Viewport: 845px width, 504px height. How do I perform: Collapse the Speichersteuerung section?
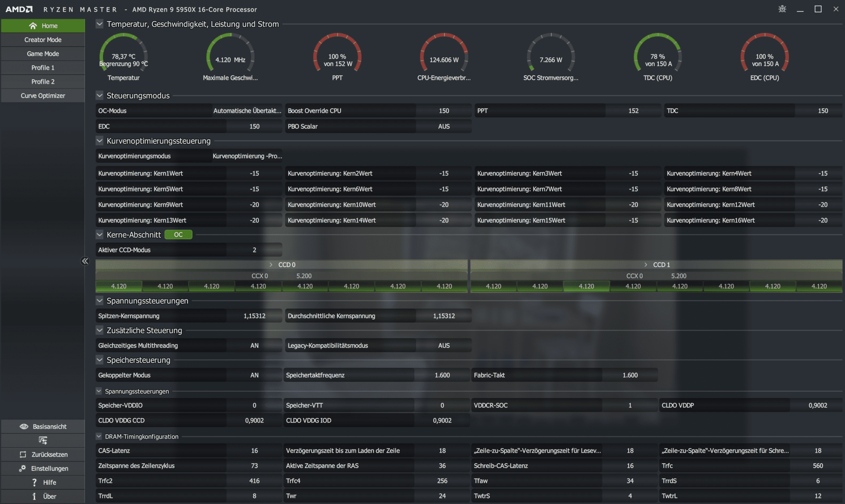point(99,360)
